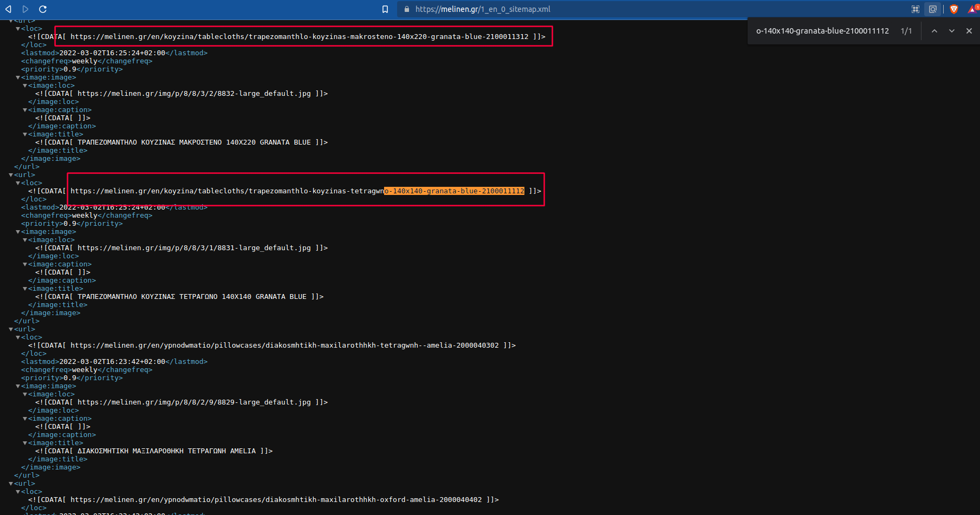
Task: Collapse the url node above tetragwno loc
Action: coord(11,175)
